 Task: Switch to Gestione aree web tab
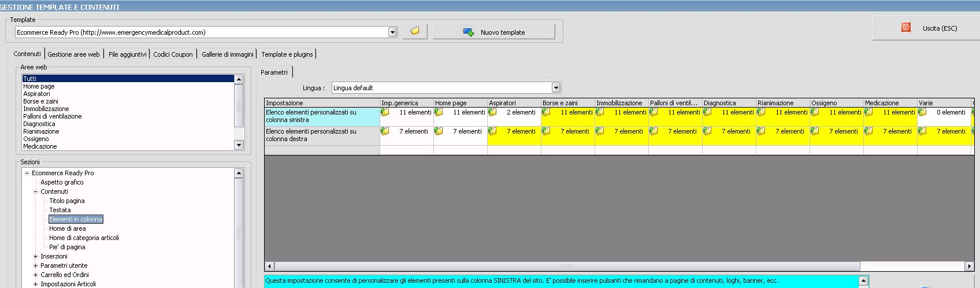(x=73, y=54)
